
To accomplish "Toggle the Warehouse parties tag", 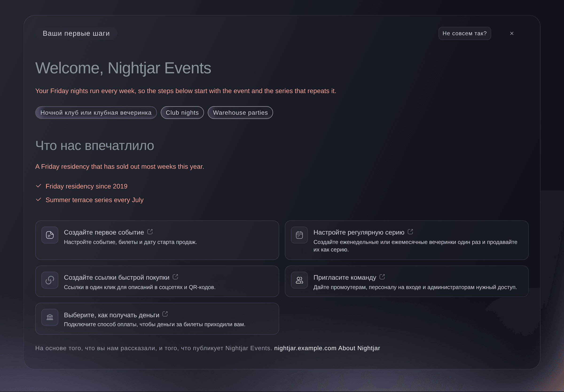I will click(x=240, y=113).
